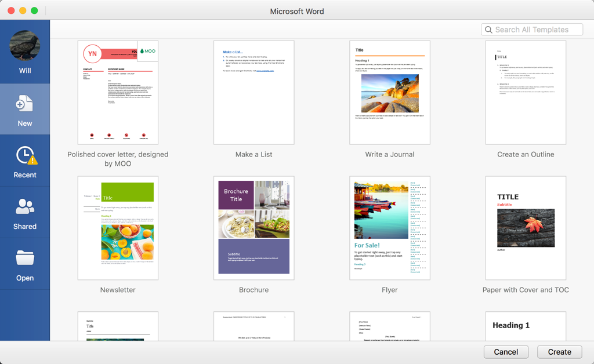The height and width of the screenshot is (364, 594).
Task: Click the Create button
Action: 559,352
